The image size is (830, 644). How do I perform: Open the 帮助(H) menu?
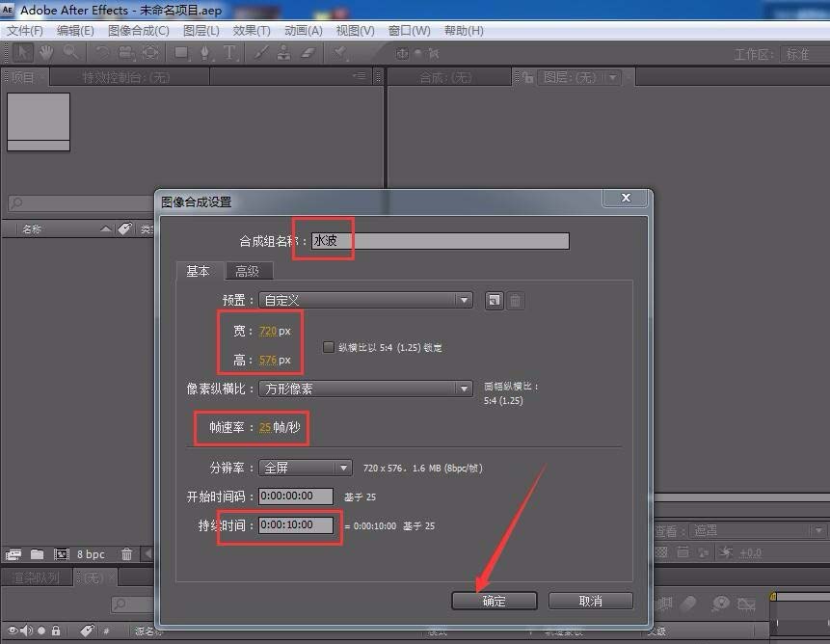click(x=464, y=31)
